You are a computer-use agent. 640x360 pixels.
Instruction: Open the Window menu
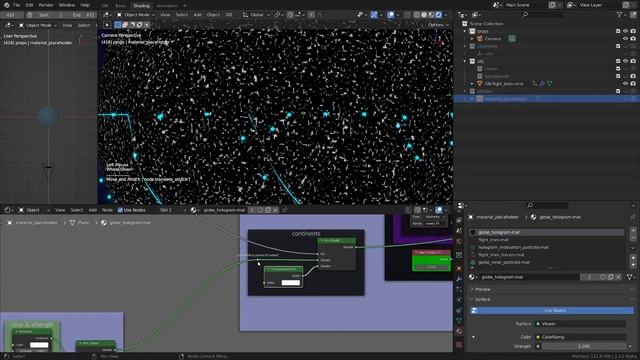tap(67, 5)
